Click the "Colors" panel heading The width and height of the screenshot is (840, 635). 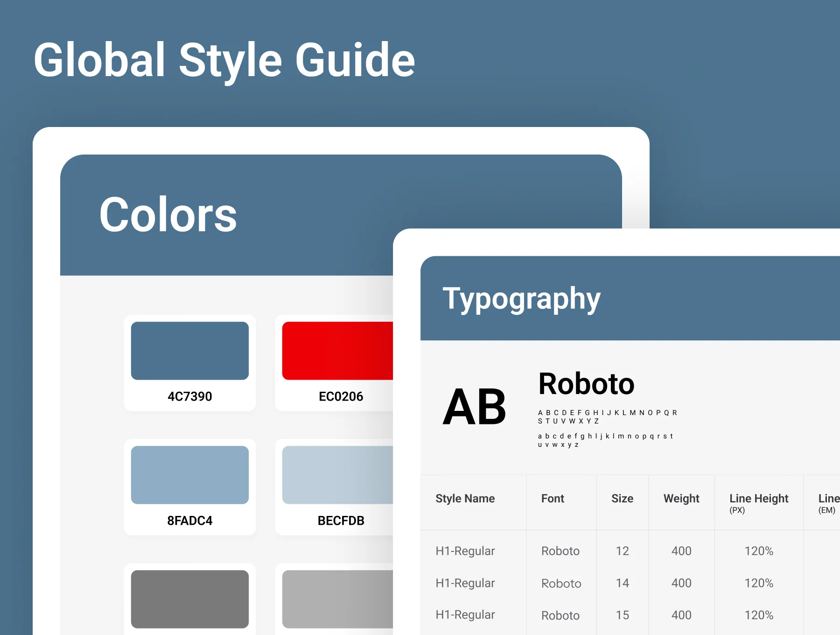tap(168, 215)
